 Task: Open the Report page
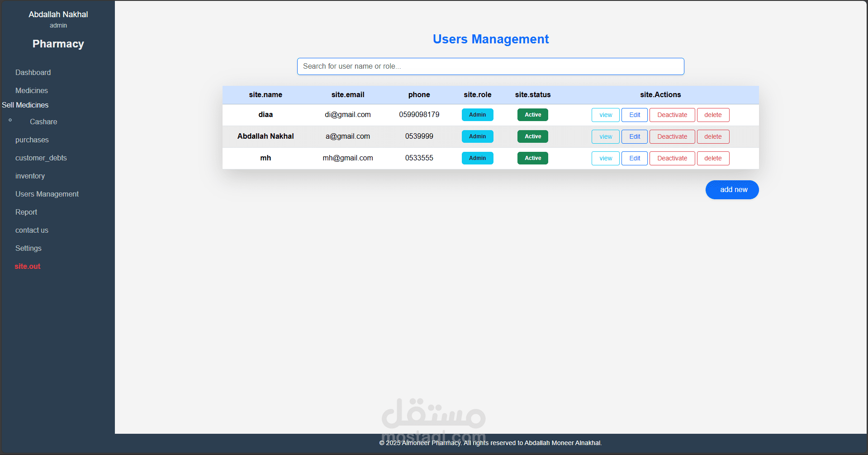(26, 212)
